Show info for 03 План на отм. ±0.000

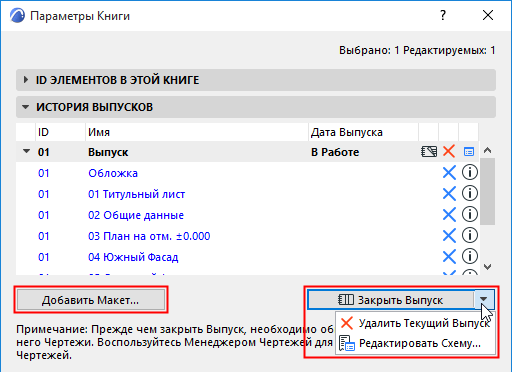pyautogui.click(x=470, y=236)
